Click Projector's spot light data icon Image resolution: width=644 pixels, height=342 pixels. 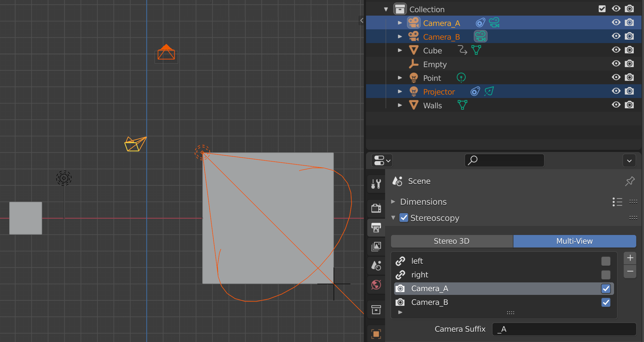pyautogui.click(x=489, y=91)
